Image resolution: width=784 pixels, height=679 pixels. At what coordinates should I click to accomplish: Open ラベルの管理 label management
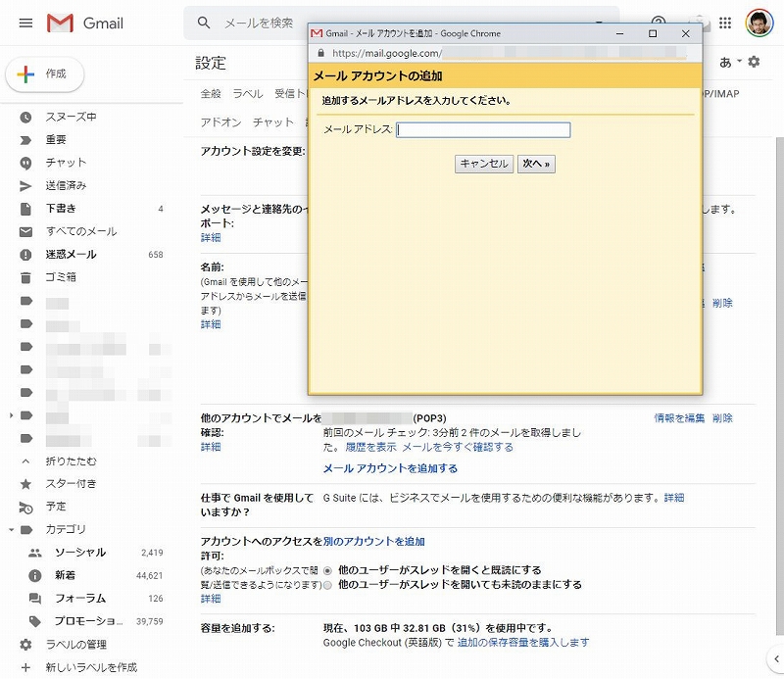click(x=76, y=645)
